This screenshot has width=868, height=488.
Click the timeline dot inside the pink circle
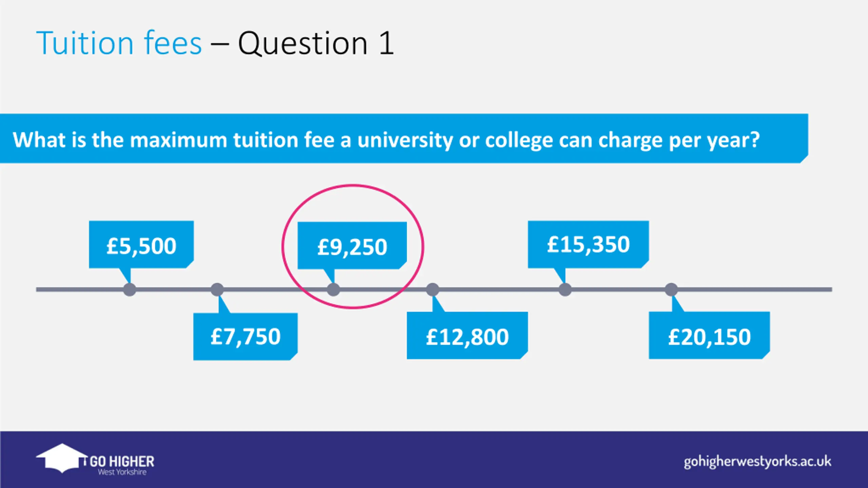[333, 290]
